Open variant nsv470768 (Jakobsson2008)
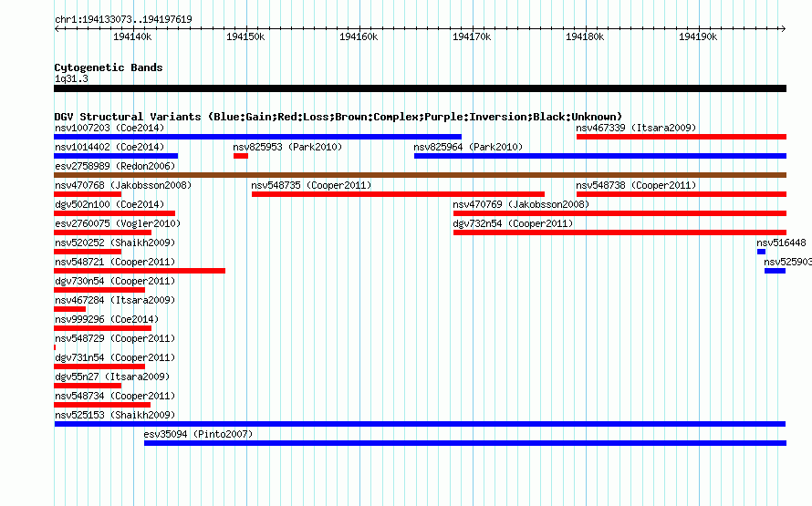 (x=123, y=185)
